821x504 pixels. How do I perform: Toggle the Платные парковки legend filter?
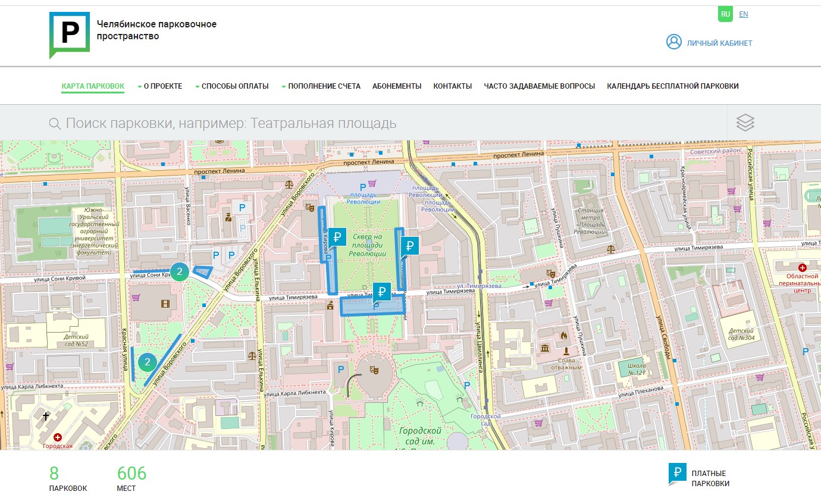point(700,478)
